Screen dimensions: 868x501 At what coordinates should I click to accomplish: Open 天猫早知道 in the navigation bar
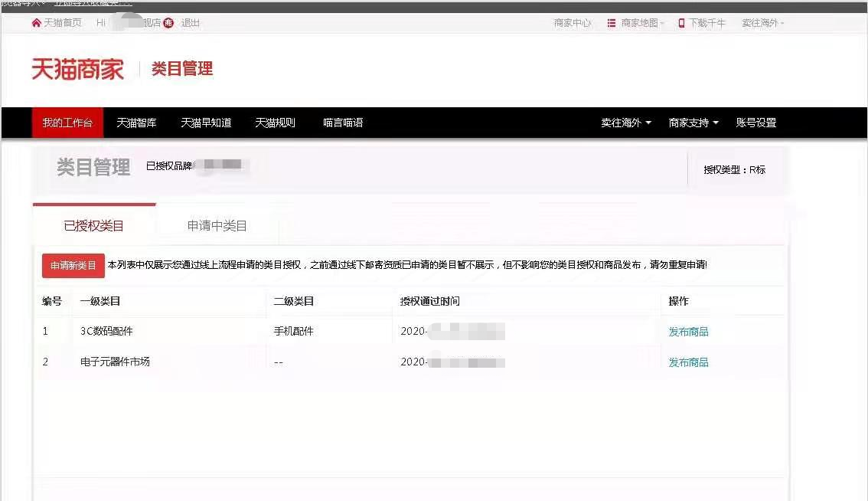point(206,123)
